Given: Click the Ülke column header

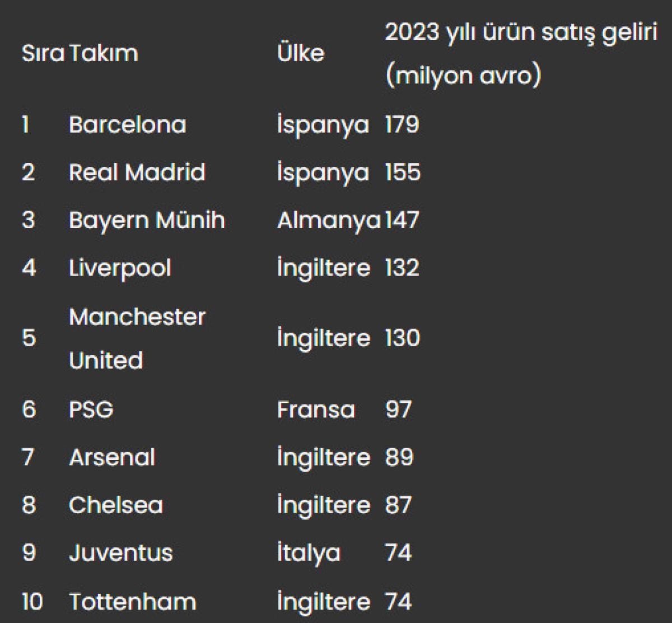Looking at the screenshot, I should coord(301,53).
